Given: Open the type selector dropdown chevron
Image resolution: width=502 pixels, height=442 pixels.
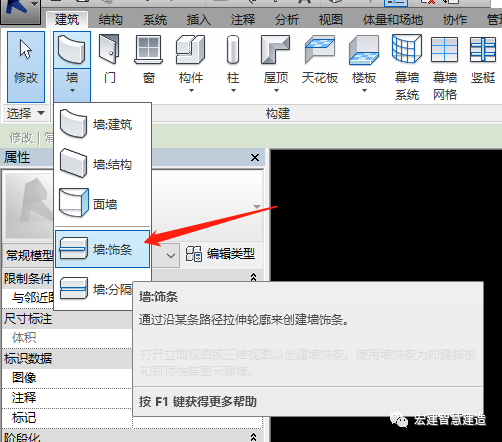Looking at the screenshot, I should coord(171,256).
